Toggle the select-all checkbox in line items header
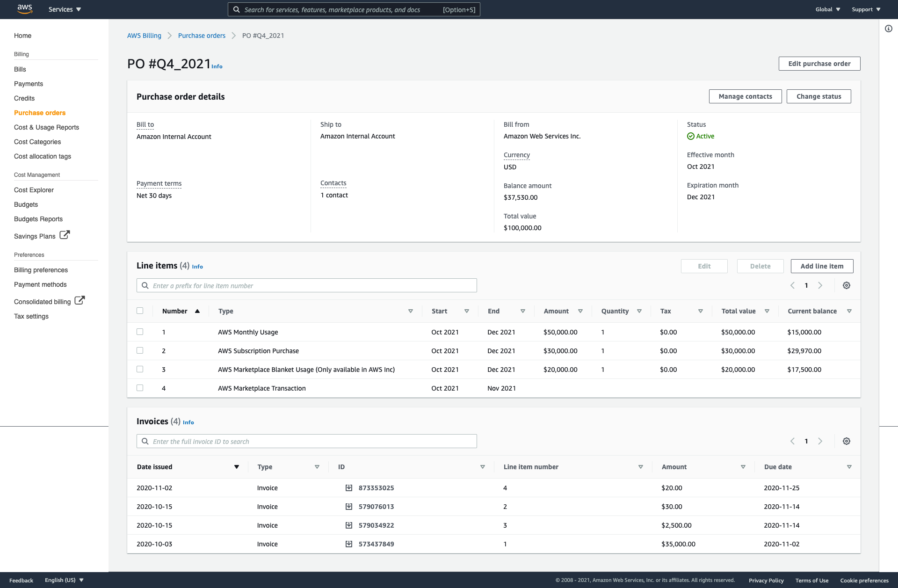Viewport: 898px width, 588px height. point(140,311)
